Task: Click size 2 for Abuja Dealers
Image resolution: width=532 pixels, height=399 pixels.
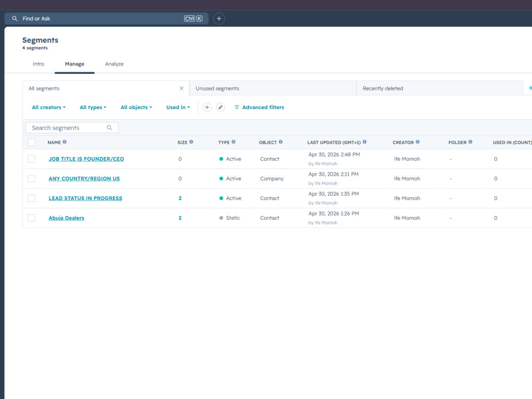Action: click(180, 218)
